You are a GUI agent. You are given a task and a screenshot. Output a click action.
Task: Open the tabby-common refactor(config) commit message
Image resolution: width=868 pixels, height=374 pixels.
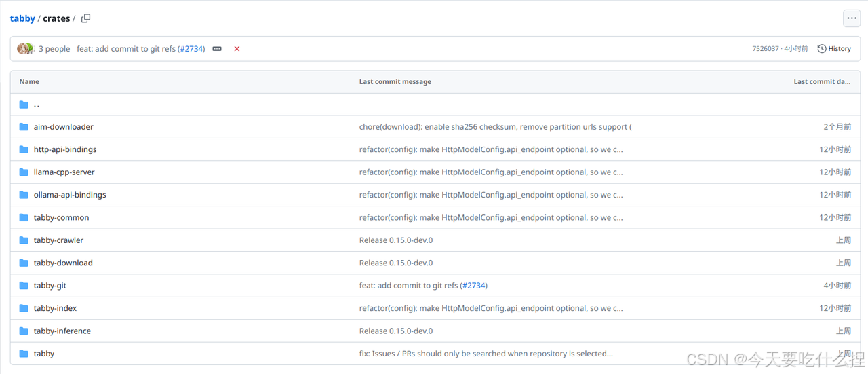pyautogui.click(x=491, y=218)
